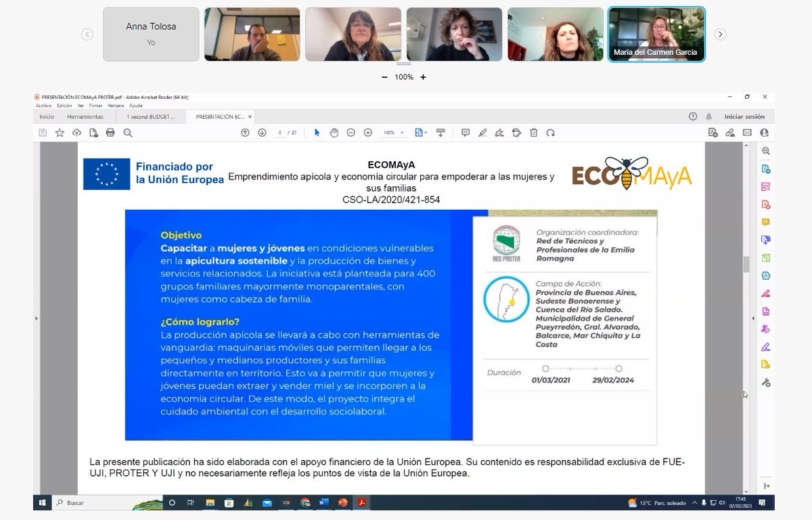
Task: Click the scrolling mode keyboard icon
Action: coord(441,133)
